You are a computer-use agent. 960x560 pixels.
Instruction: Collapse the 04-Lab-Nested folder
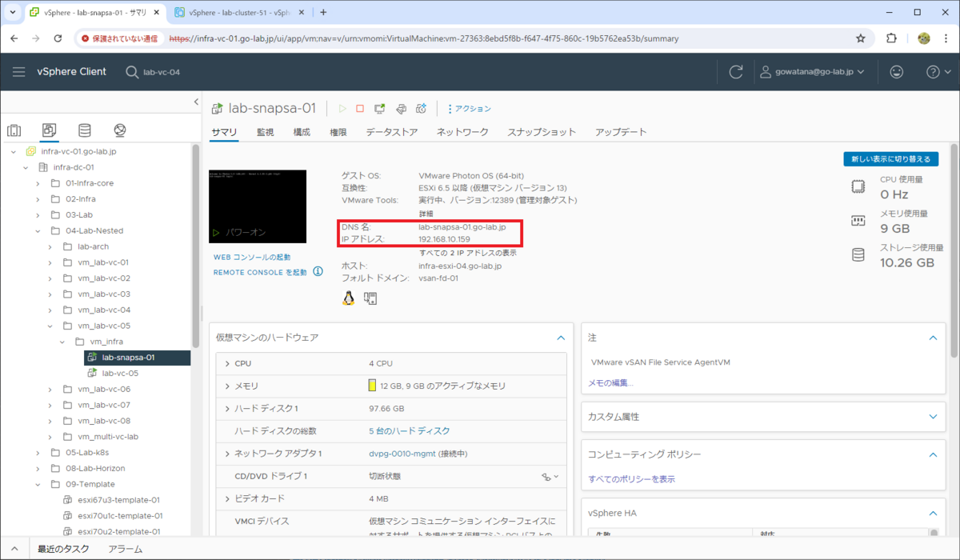coord(38,230)
